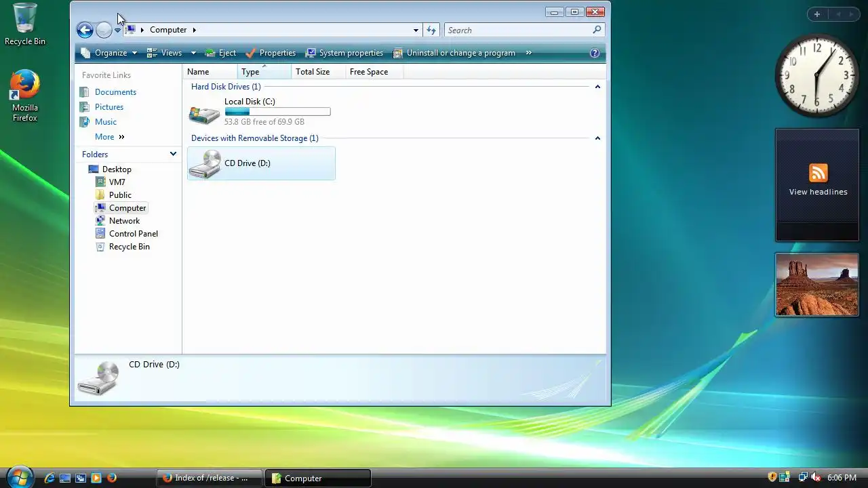Click the magnifier icon in Search box
The height and width of the screenshot is (488, 868).
click(597, 30)
